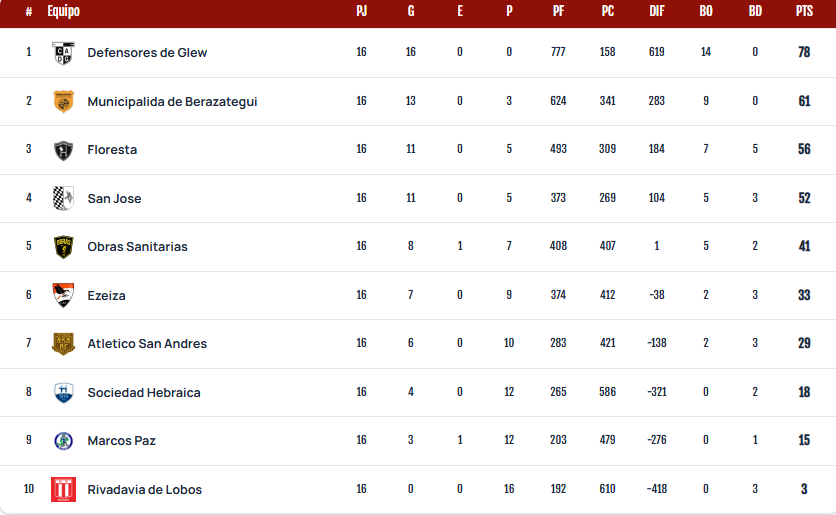Open the Municipalida de Berazategui team link

coord(172,102)
